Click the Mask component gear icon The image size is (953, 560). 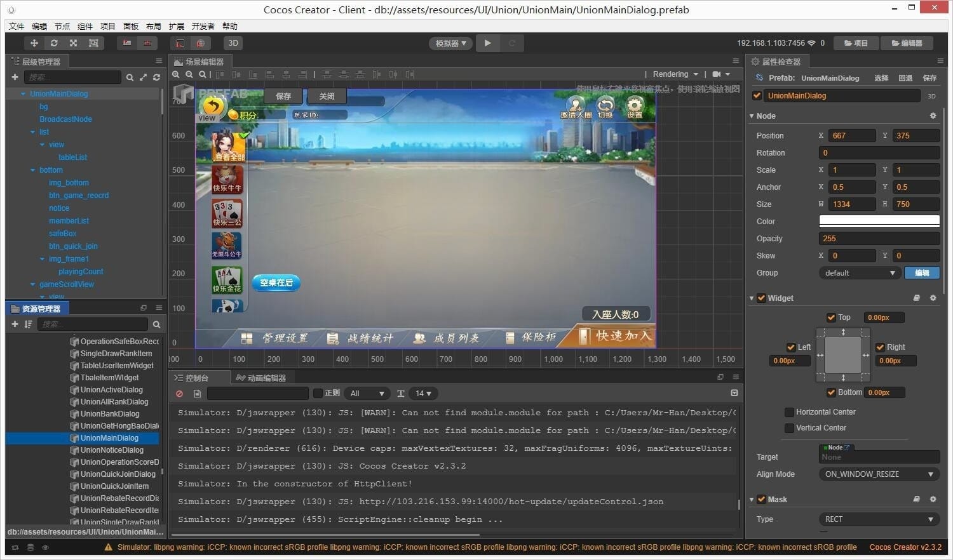click(x=933, y=500)
